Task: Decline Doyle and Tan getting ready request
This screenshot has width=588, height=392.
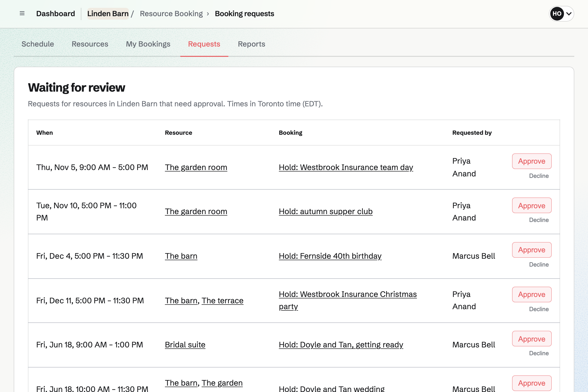Action: pos(539,353)
